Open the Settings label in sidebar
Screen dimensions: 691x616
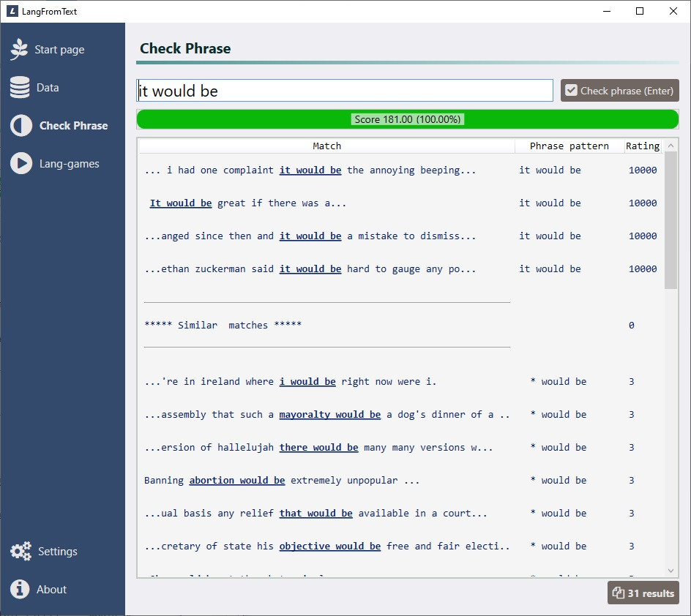point(58,552)
